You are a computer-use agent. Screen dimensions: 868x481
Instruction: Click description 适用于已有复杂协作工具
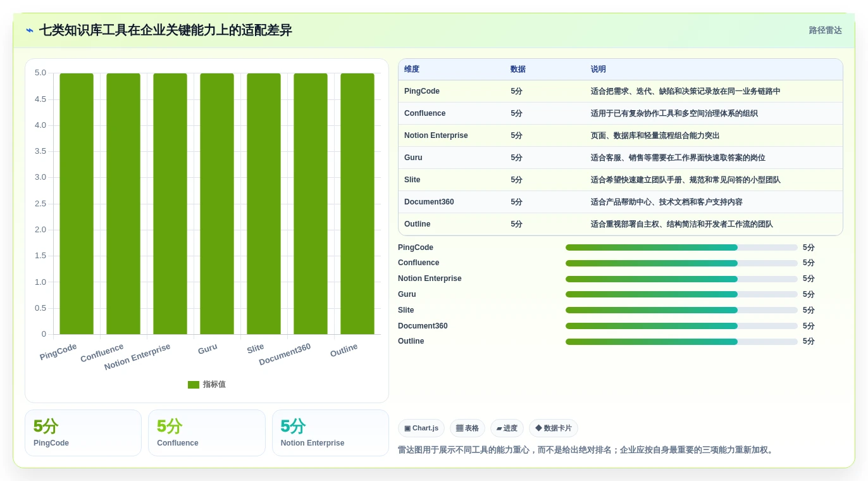pyautogui.click(x=674, y=113)
